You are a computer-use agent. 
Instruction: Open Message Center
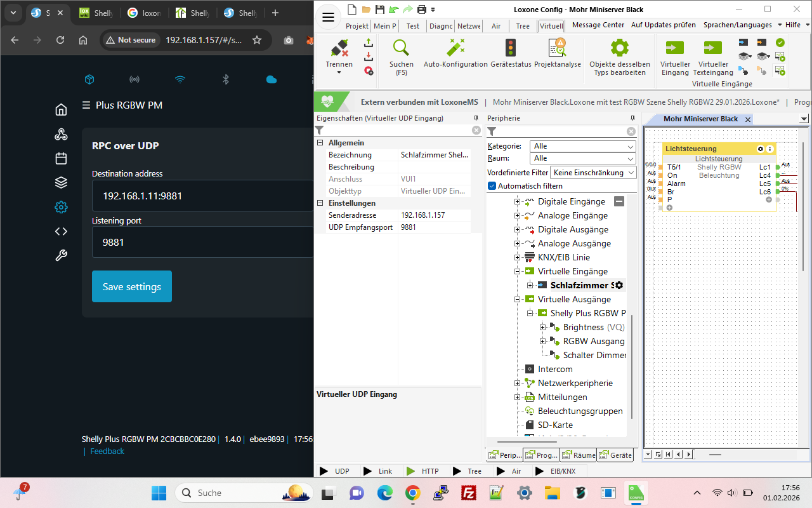(598, 25)
